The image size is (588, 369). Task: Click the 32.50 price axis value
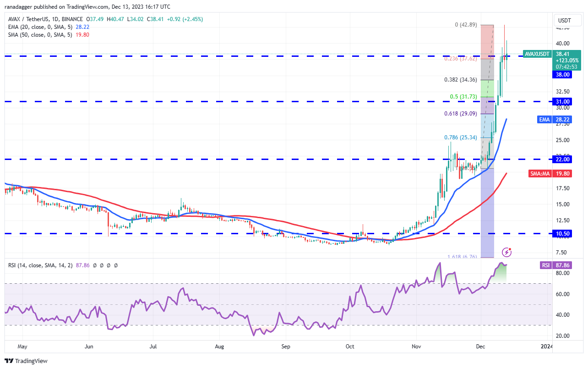click(x=562, y=91)
